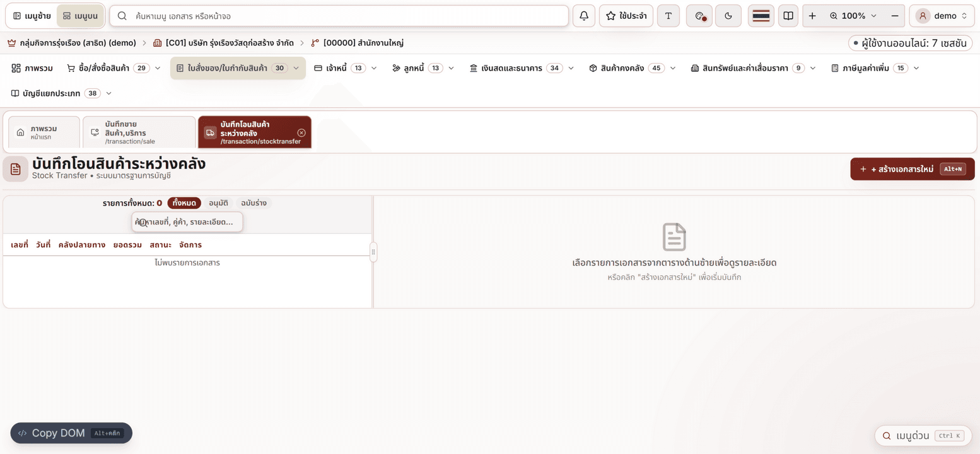
Task: Change language using the Thai flag
Action: 761,16
